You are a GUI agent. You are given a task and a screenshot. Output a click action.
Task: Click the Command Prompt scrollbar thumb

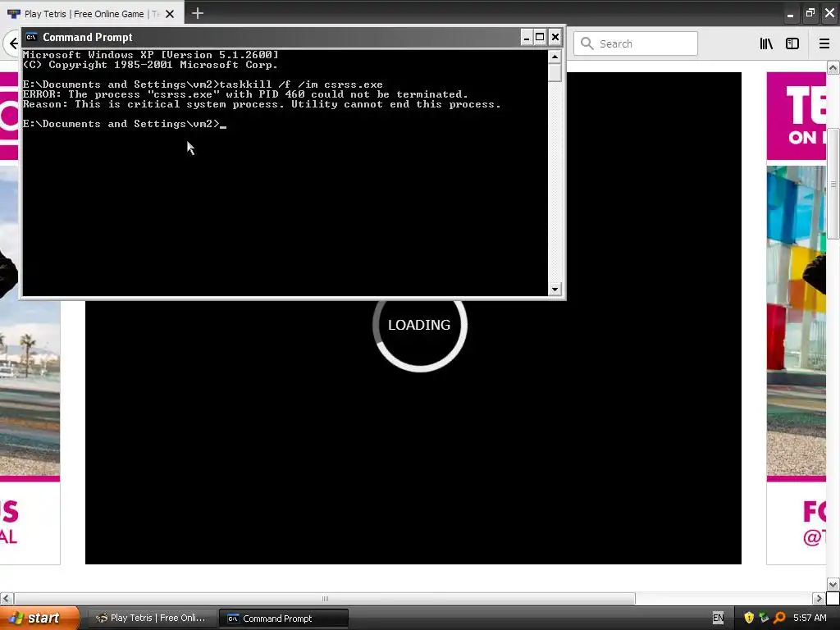point(555,72)
